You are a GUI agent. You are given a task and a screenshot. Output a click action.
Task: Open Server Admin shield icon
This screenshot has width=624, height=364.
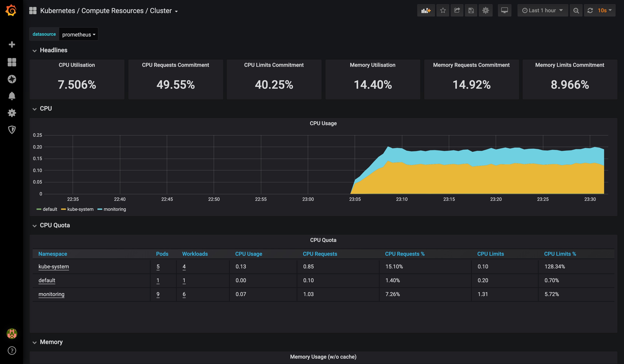[x=12, y=130]
